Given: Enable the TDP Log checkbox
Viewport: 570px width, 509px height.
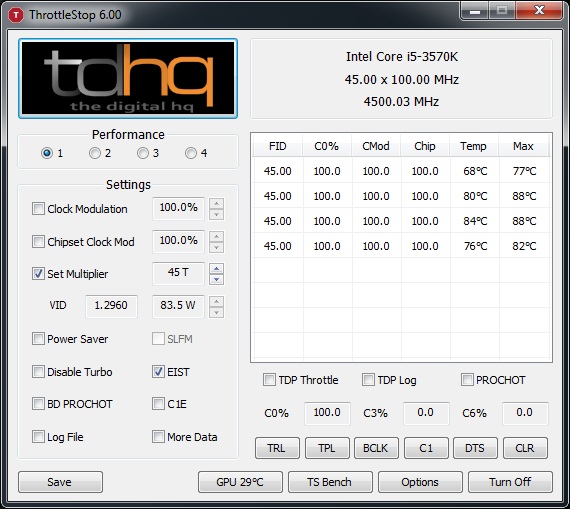Looking at the screenshot, I should 368,380.
